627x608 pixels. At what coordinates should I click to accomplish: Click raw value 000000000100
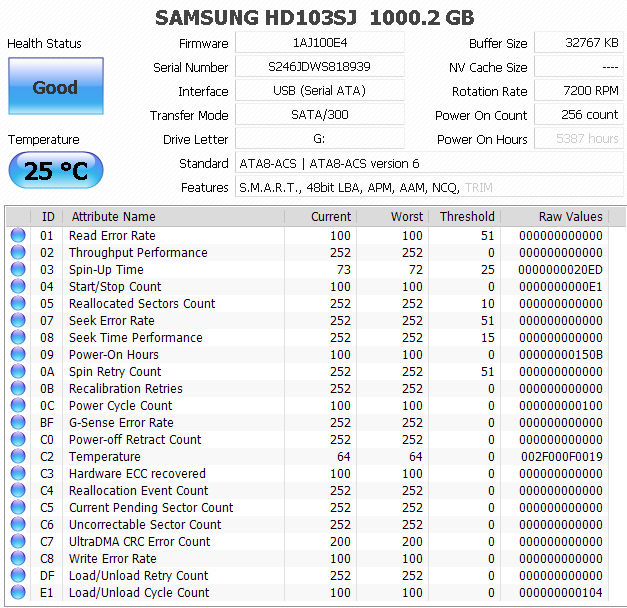point(560,406)
